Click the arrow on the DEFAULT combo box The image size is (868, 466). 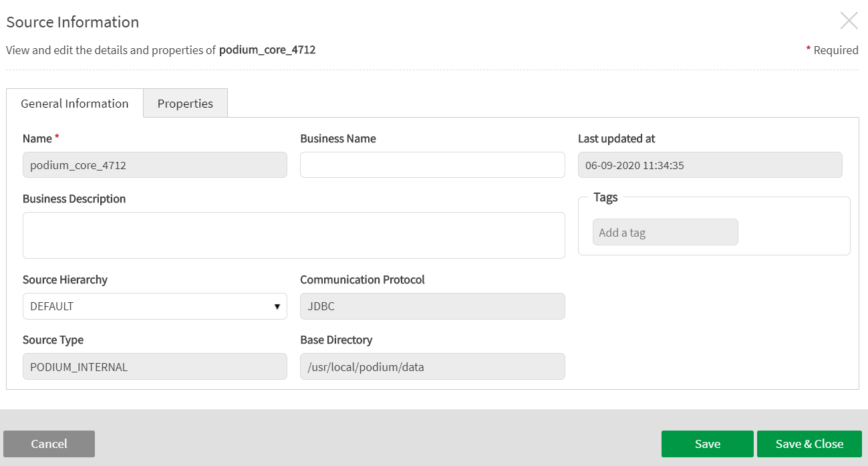pos(277,306)
